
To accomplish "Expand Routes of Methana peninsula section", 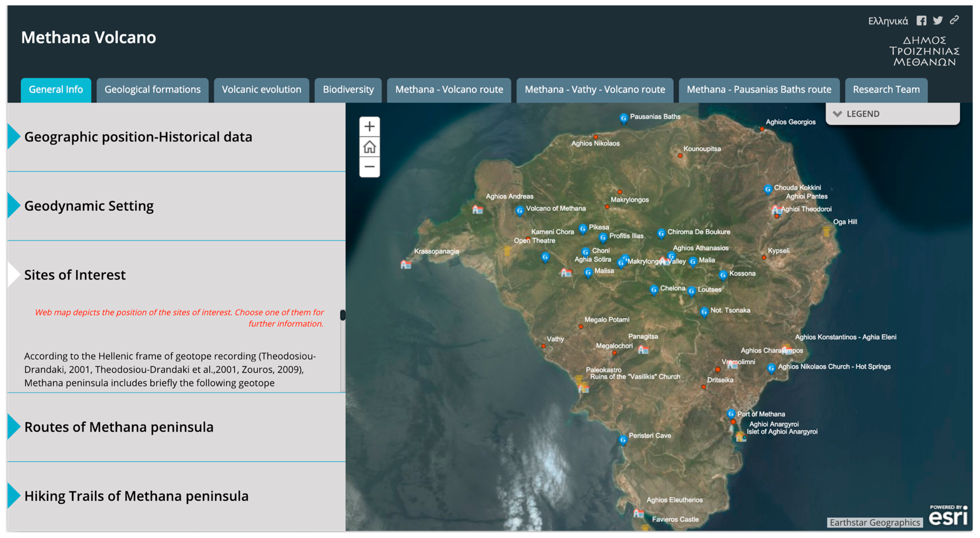I will (119, 427).
